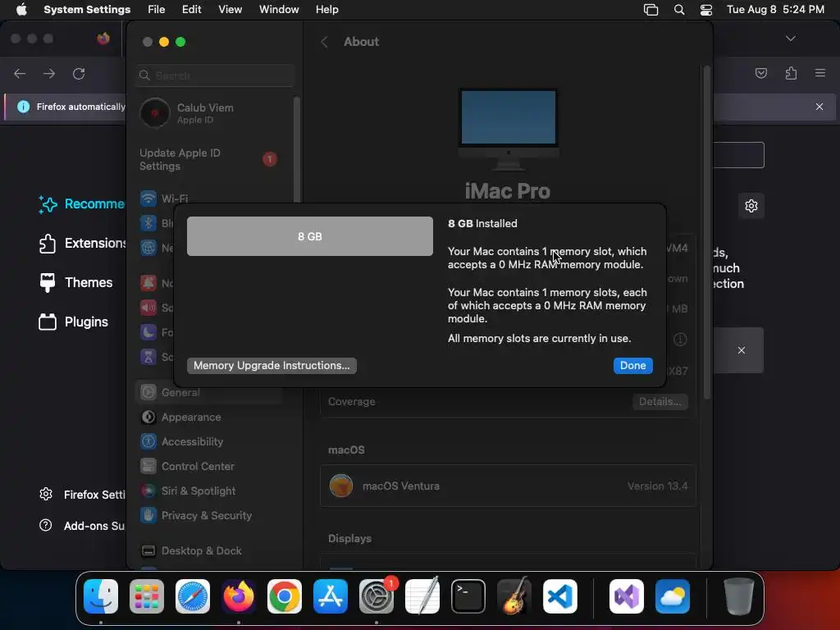Open Visual Studio Code from Dock
This screenshot has width=840, height=630.
click(x=559, y=596)
